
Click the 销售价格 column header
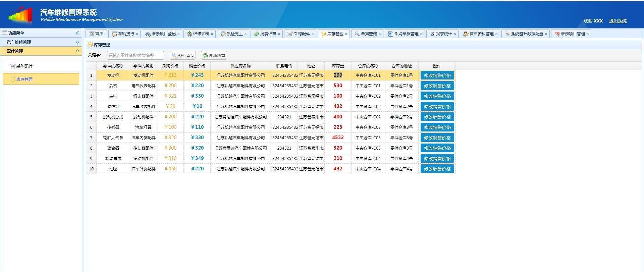(x=197, y=66)
